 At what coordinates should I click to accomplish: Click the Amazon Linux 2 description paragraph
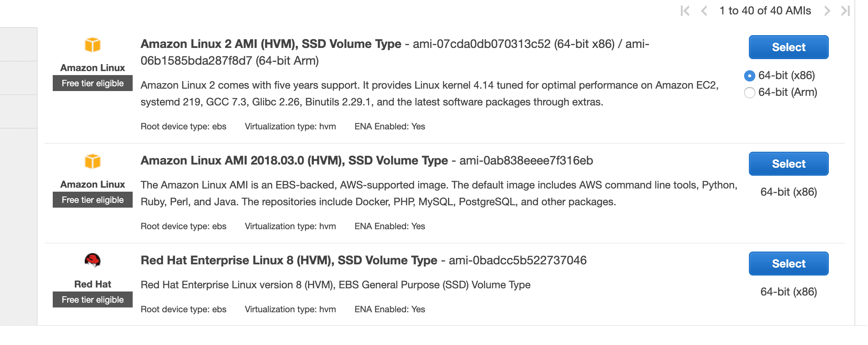(429, 93)
